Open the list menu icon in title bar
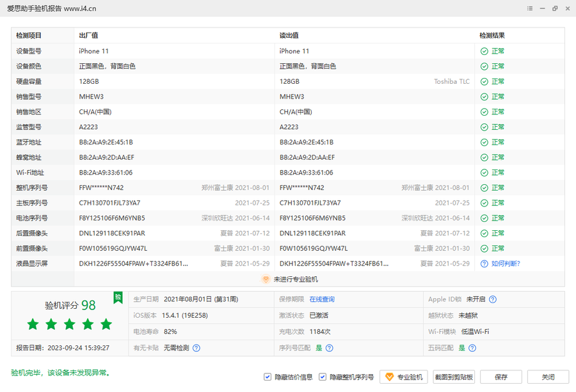Image resolution: width=576 pixels, height=392 pixels. point(530,8)
